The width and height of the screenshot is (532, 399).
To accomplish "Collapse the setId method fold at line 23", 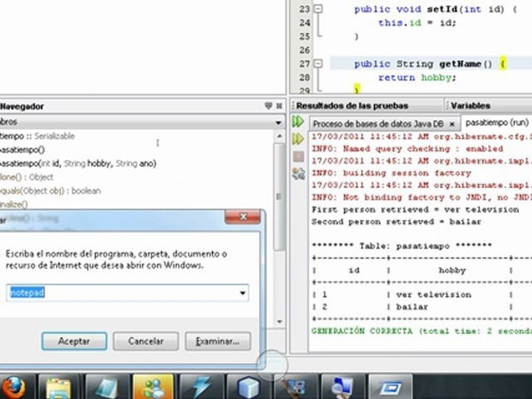I will tap(318, 9).
